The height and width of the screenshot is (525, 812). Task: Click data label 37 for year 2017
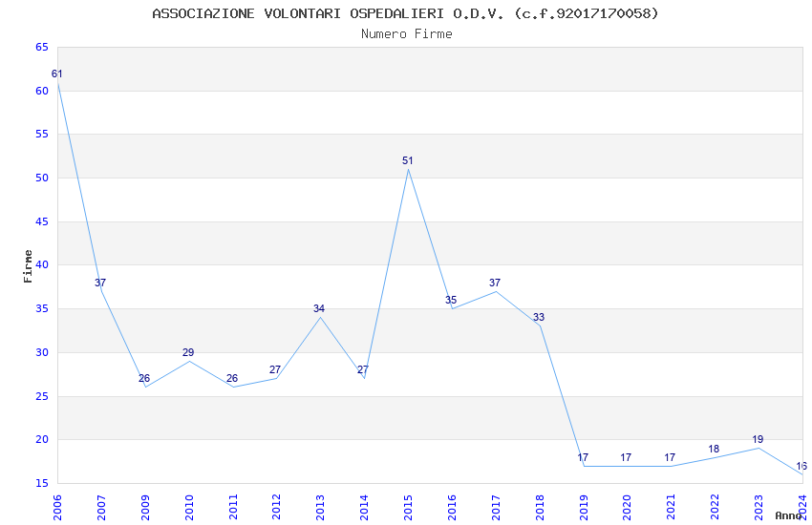pyautogui.click(x=495, y=283)
